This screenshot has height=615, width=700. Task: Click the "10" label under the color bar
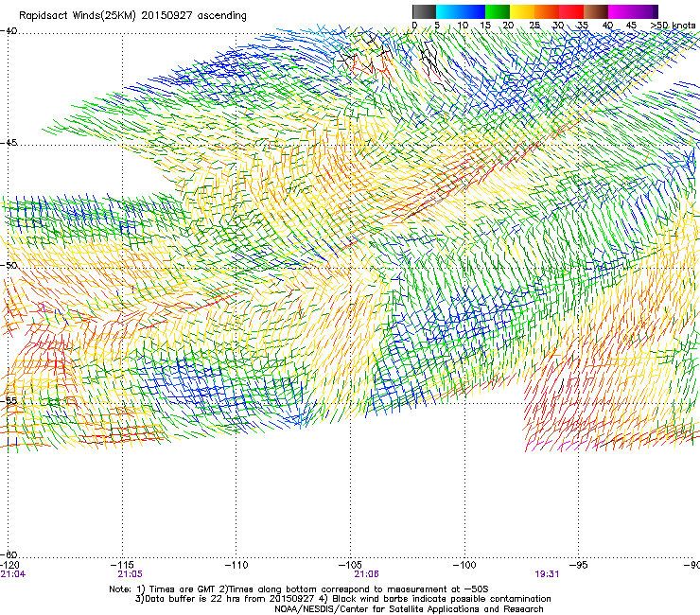pos(463,25)
